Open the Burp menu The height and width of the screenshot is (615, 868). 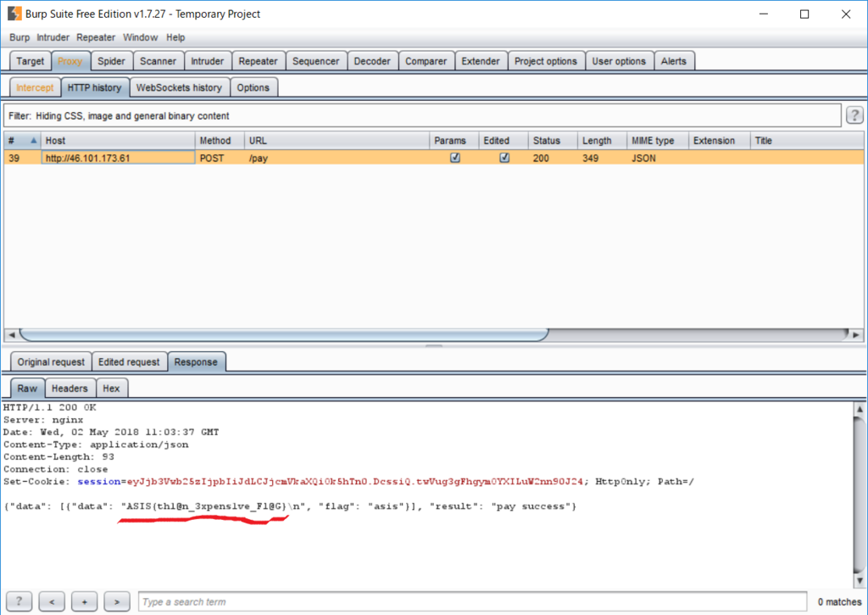tap(19, 37)
